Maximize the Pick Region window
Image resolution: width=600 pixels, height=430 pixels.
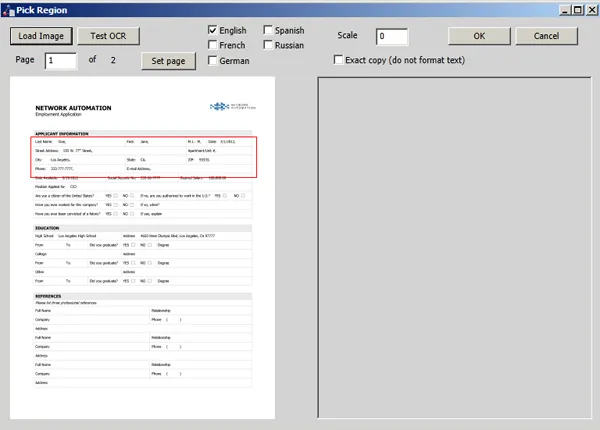click(x=577, y=8)
